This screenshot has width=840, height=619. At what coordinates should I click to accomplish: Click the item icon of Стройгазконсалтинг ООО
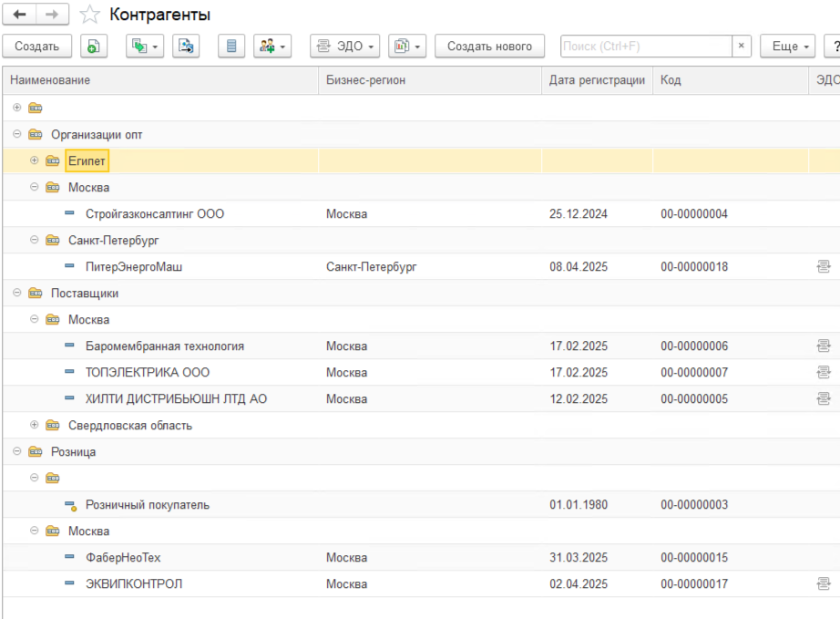69,212
